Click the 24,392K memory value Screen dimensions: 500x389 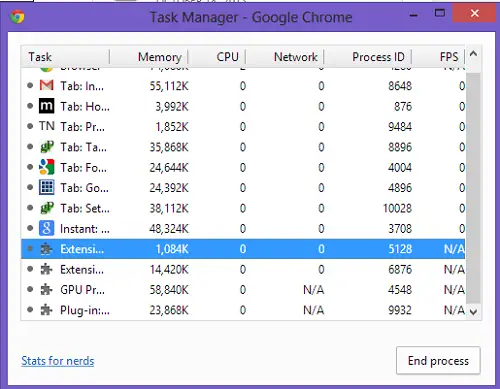click(x=169, y=188)
